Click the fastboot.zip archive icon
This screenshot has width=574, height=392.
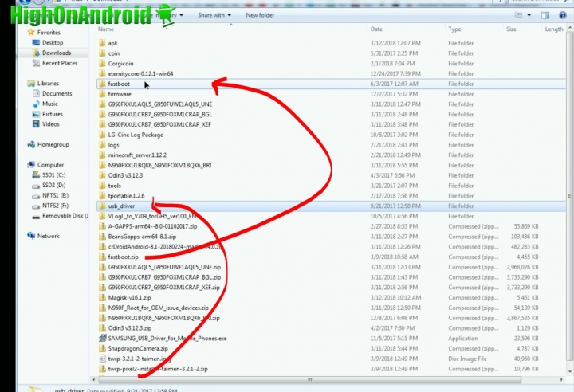[103, 257]
